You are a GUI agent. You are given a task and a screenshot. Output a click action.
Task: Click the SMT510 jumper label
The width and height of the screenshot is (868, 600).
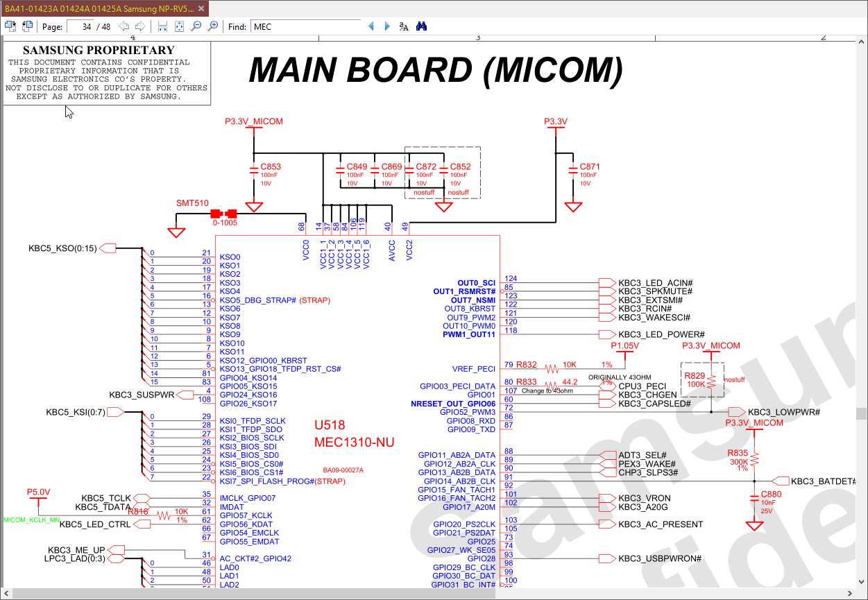click(192, 203)
